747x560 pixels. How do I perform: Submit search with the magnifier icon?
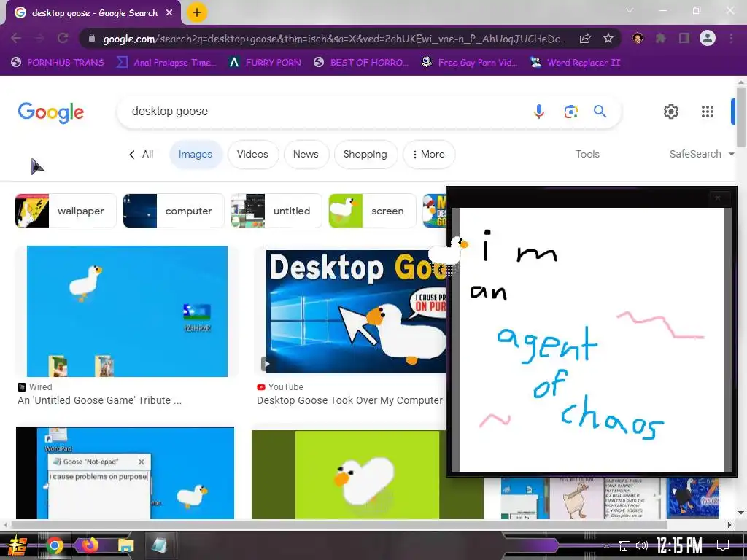pyautogui.click(x=600, y=112)
